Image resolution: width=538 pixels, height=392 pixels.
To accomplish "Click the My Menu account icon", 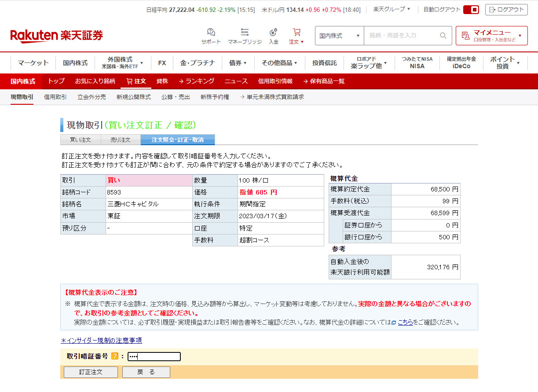I will click(x=465, y=36).
